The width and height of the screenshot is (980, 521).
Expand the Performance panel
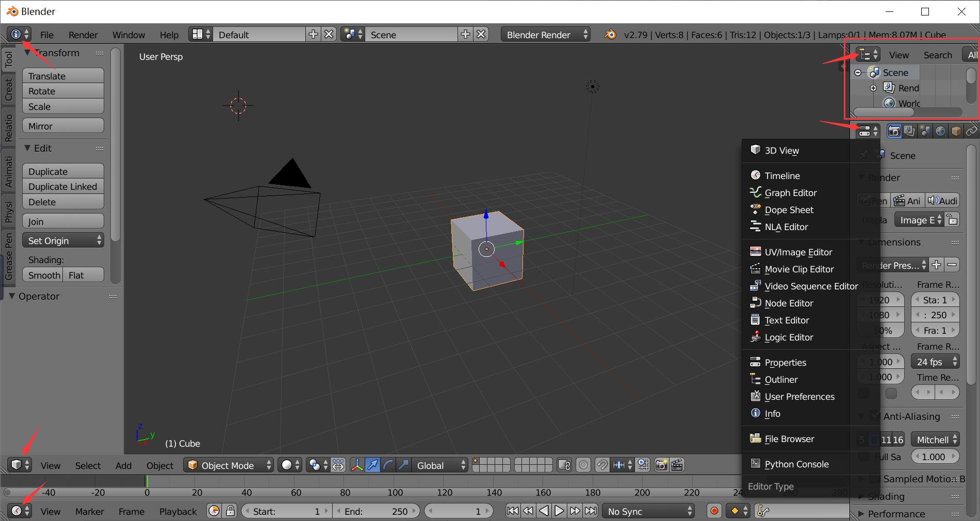pyautogui.click(x=861, y=514)
